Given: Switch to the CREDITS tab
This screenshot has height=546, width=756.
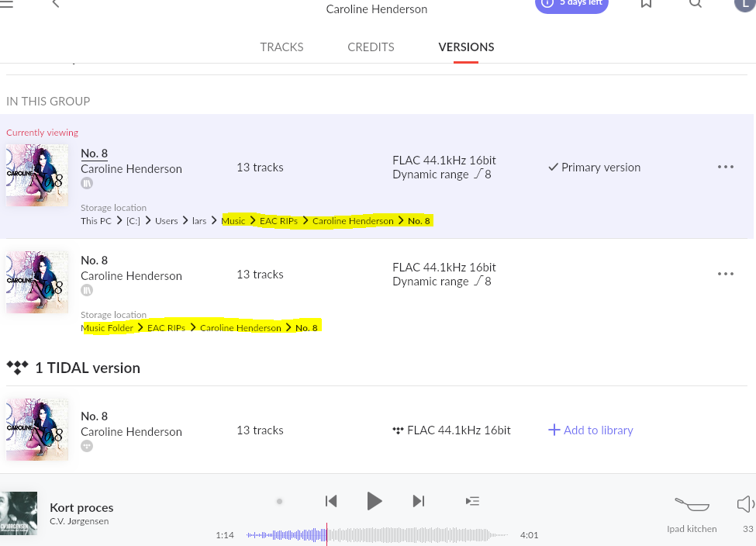Looking at the screenshot, I should click(x=371, y=47).
